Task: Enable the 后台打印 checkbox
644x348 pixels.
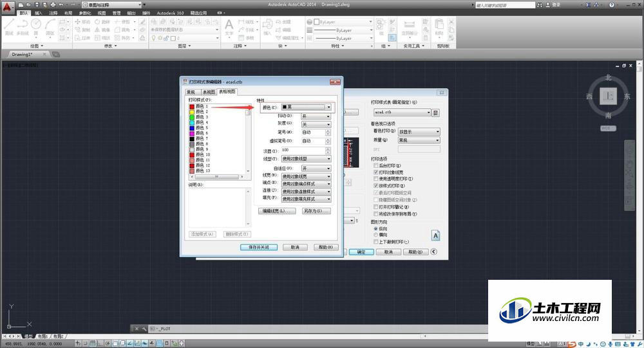Action: pyautogui.click(x=376, y=165)
